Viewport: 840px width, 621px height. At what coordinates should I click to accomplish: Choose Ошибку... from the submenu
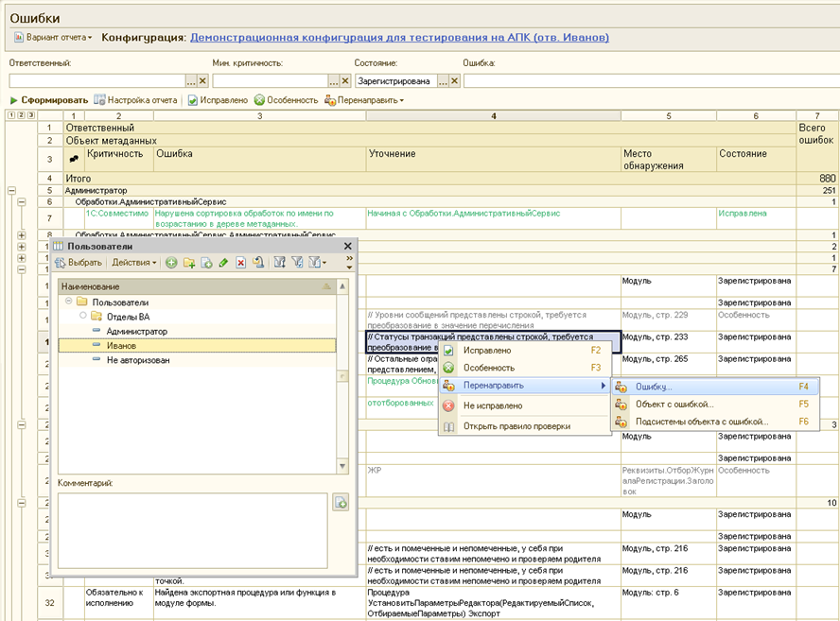[654, 387]
